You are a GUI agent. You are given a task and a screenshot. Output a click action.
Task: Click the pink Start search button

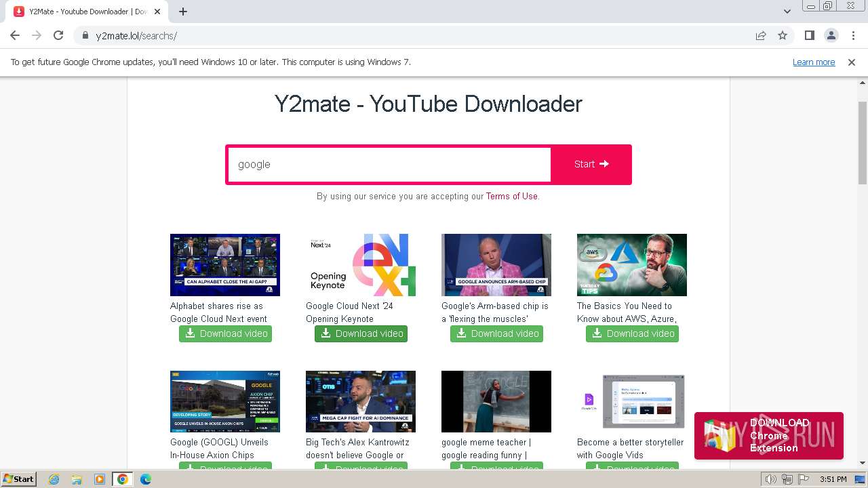click(591, 165)
